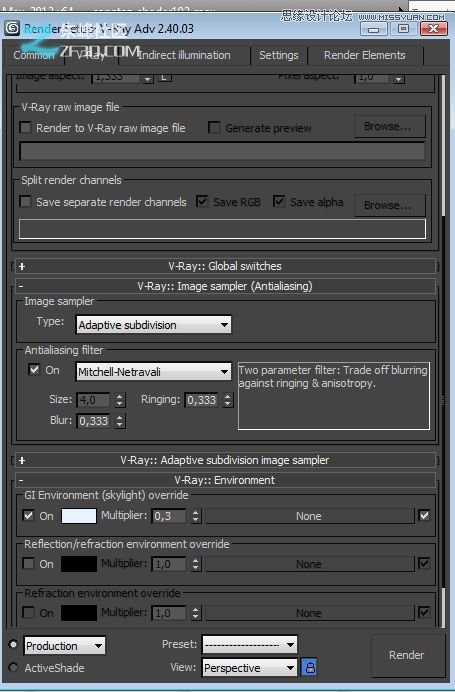Toggle the Antialiasing filter On checkbox
455x692 pixels.
(x=34, y=370)
